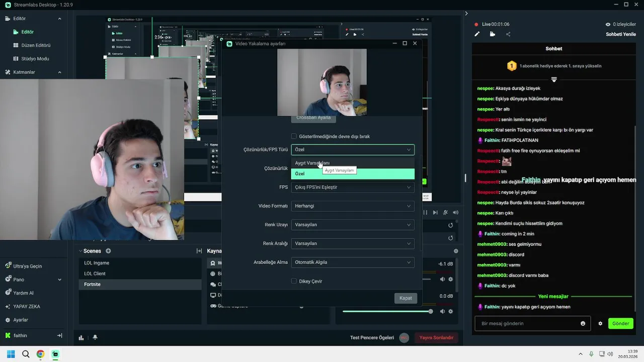The height and width of the screenshot is (362, 644).
Task: Click the viewer count eye icon
Action: click(x=608, y=24)
